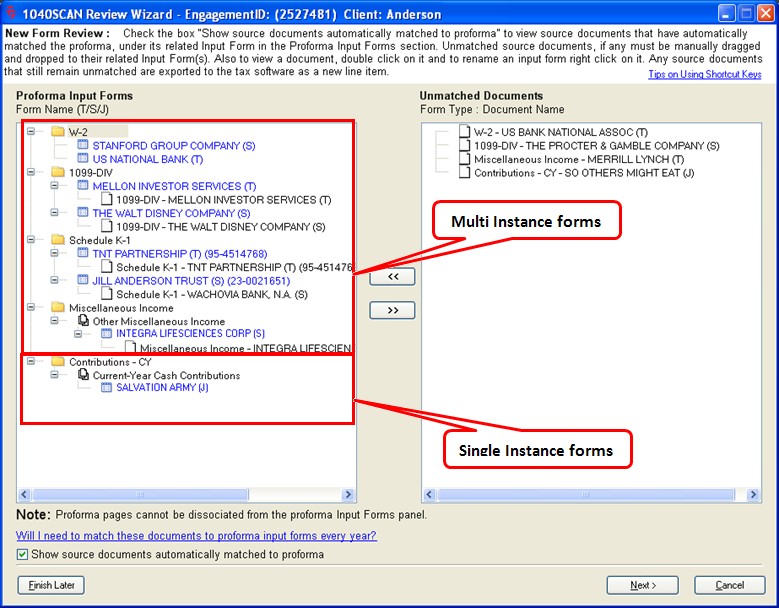Click the W-2 folder icon
This screenshot has height=608, width=779.
[x=58, y=132]
